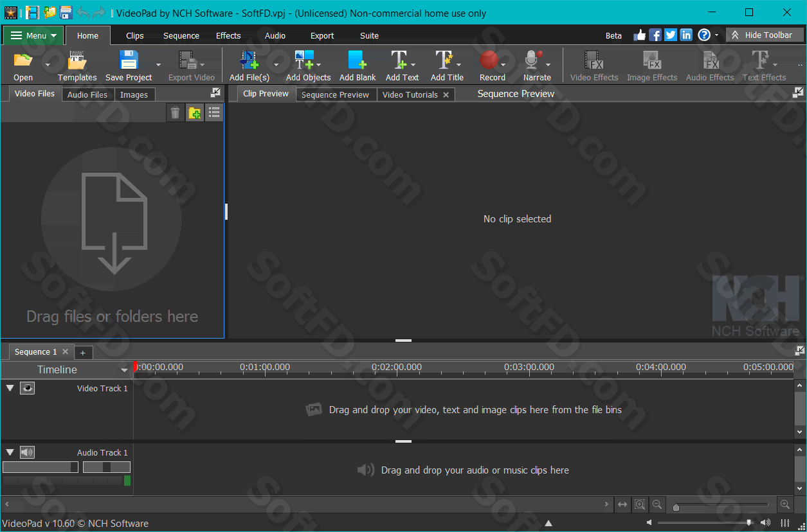This screenshot has width=807, height=532.
Task: Open the Twitter share icon
Action: [x=671, y=35]
